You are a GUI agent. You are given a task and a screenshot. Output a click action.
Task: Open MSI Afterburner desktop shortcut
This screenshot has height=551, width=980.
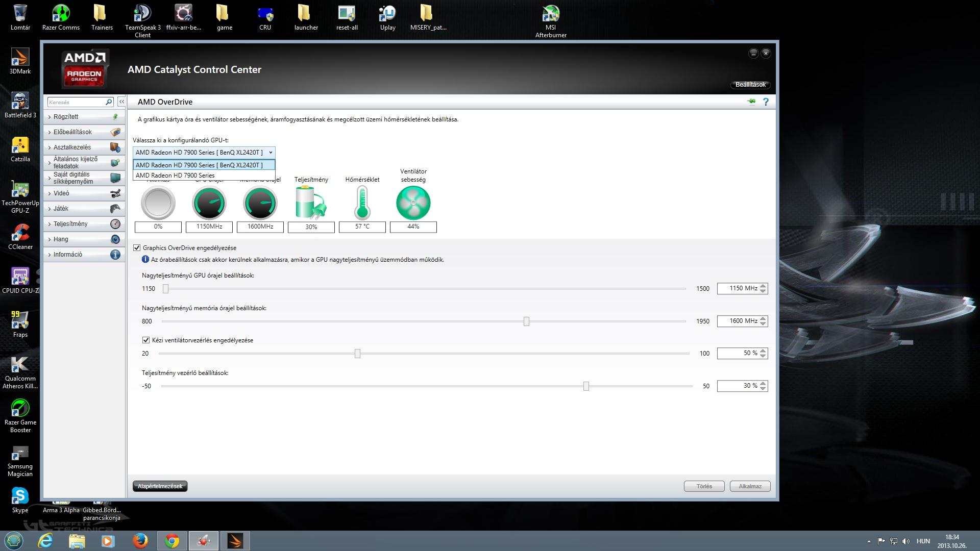[551, 21]
